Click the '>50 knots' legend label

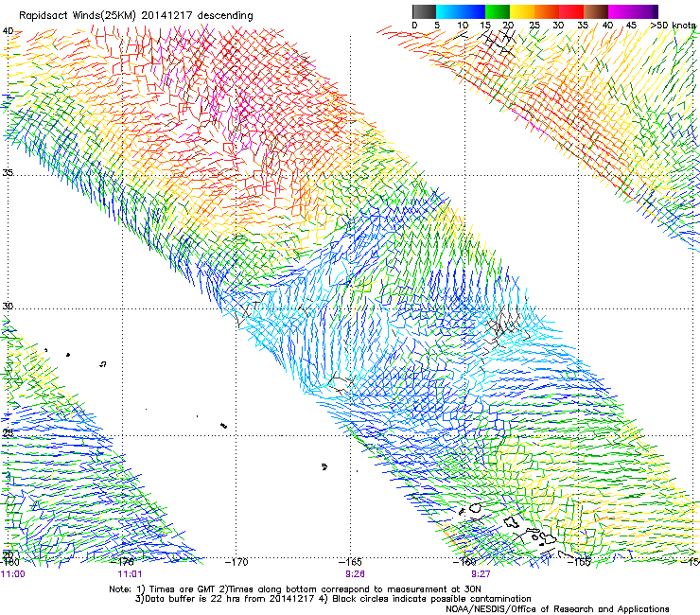[673, 26]
